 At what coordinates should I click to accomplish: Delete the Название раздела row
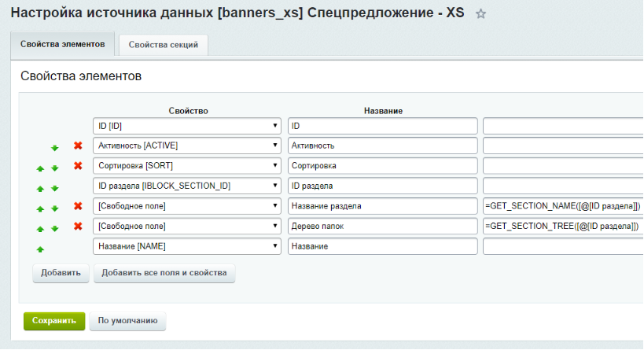pyautogui.click(x=78, y=206)
